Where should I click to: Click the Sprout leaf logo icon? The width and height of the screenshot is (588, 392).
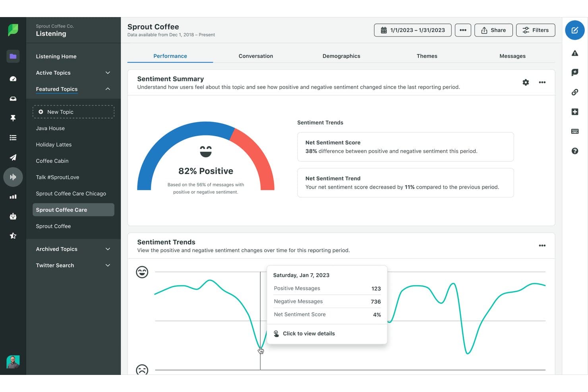tap(13, 30)
